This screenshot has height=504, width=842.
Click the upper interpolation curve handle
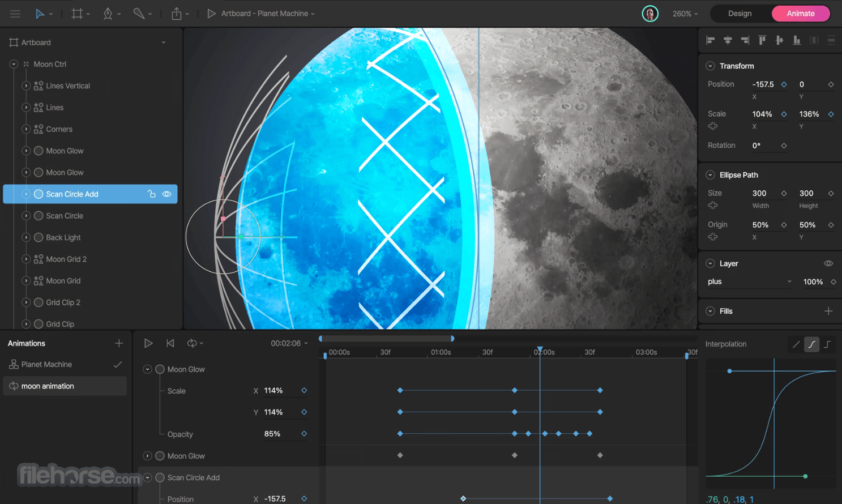729,371
